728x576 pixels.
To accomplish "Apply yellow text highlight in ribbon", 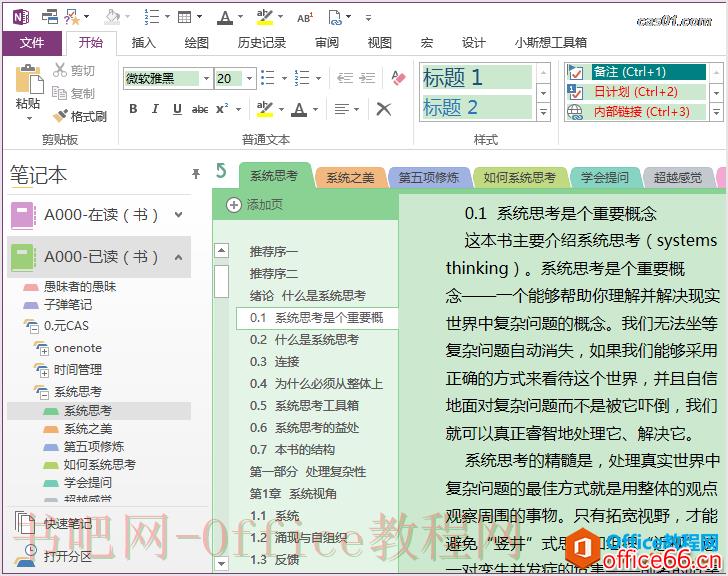I will pos(265,109).
